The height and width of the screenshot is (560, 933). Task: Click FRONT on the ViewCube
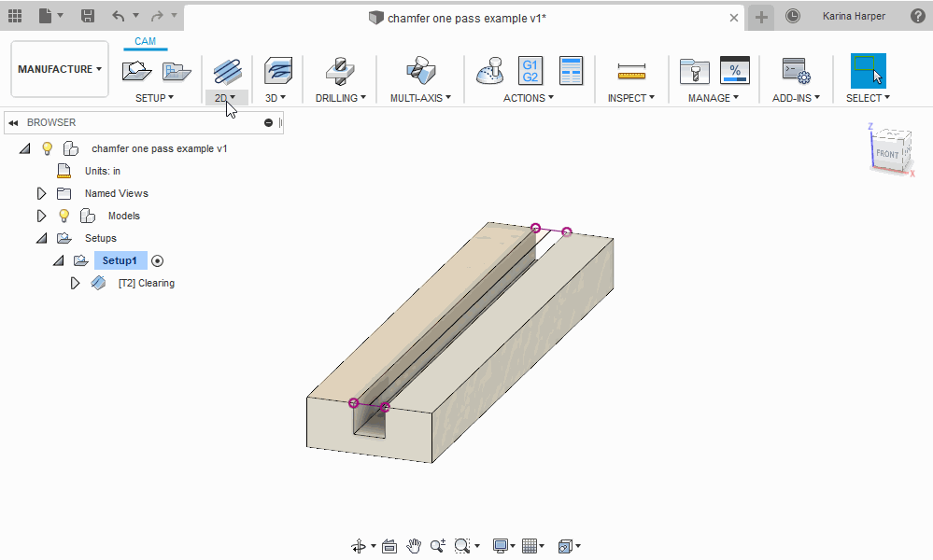[887, 151]
